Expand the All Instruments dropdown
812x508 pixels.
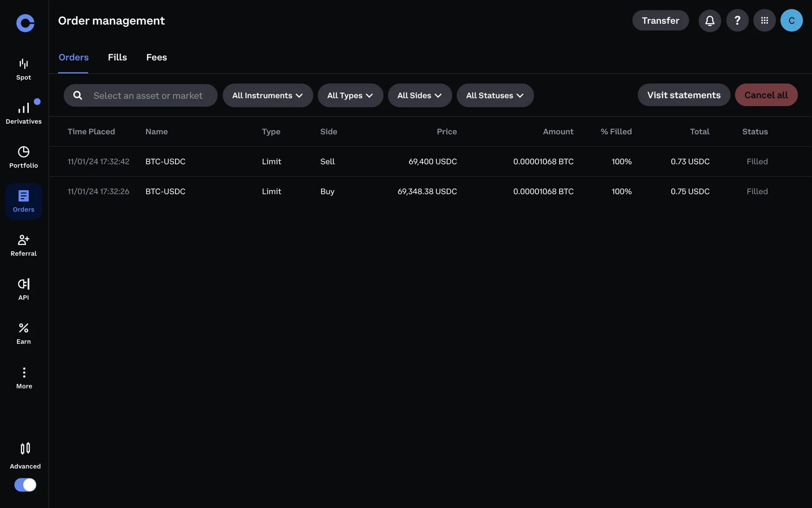pyautogui.click(x=268, y=95)
